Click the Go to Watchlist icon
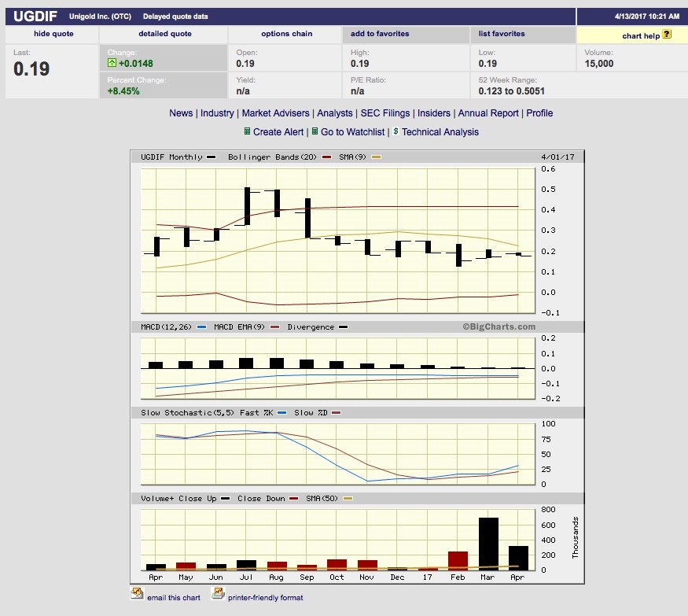 tap(315, 132)
